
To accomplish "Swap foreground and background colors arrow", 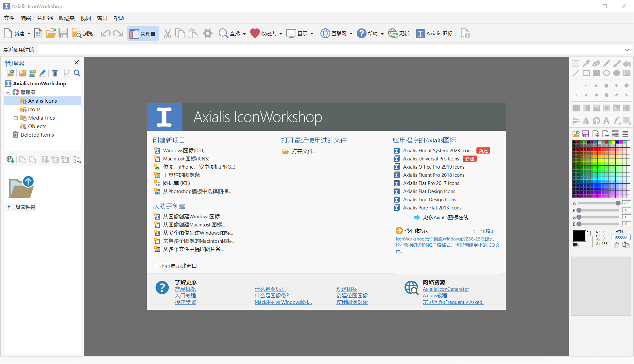I will click(589, 232).
